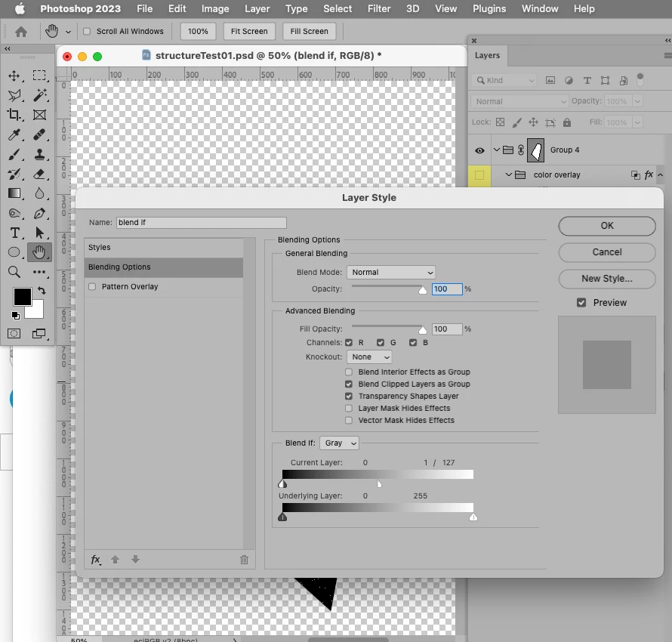Toggle the Preview checkbox
Image resolution: width=672 pixels, height=642 pixels.
[x=581, y=303]
